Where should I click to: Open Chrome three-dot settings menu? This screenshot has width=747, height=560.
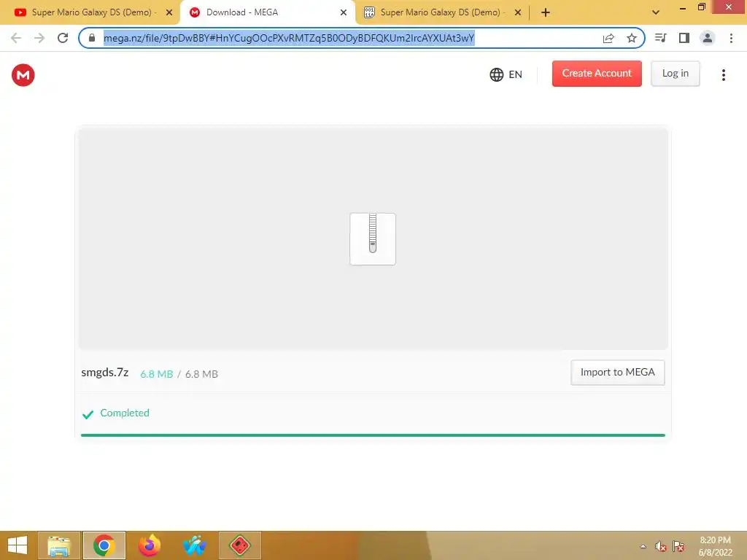click(x=731, y=38)
